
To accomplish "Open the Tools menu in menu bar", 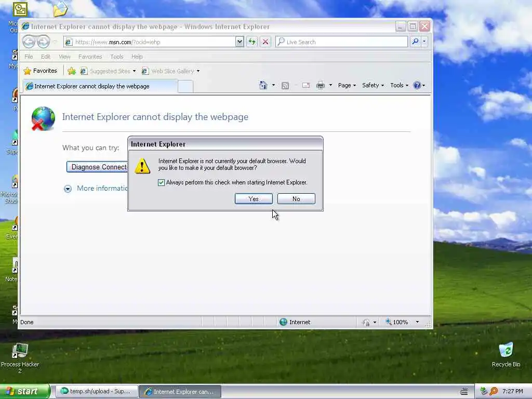I will [x=117, y=57].
